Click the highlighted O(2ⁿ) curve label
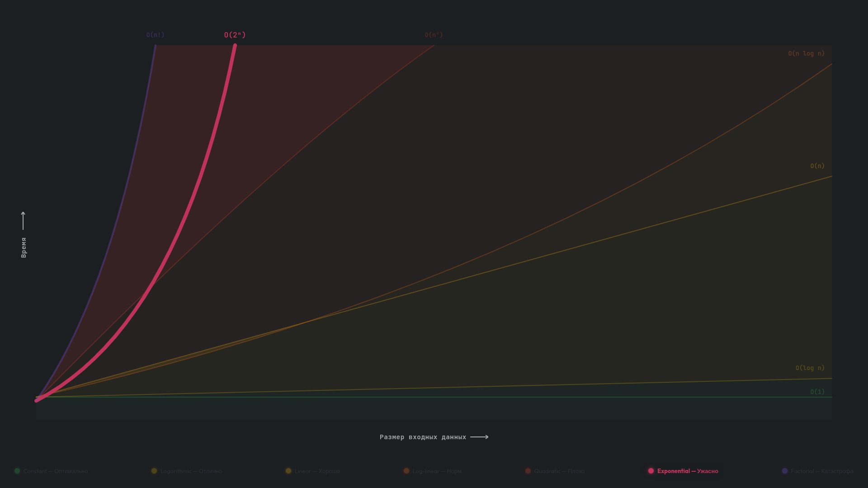This screenshot has height=488, width=868. [x=235, y=35]
